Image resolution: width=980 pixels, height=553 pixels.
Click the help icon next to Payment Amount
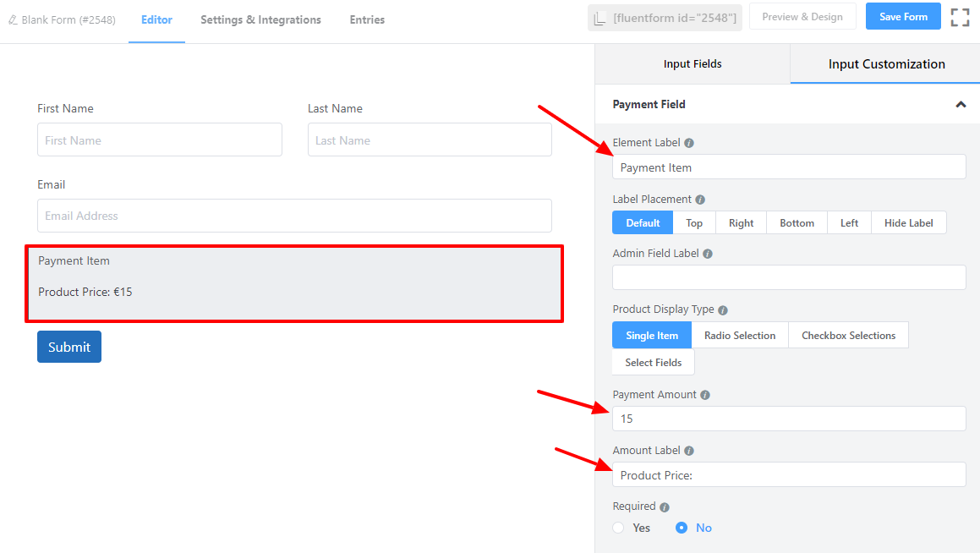click(705, 394)
